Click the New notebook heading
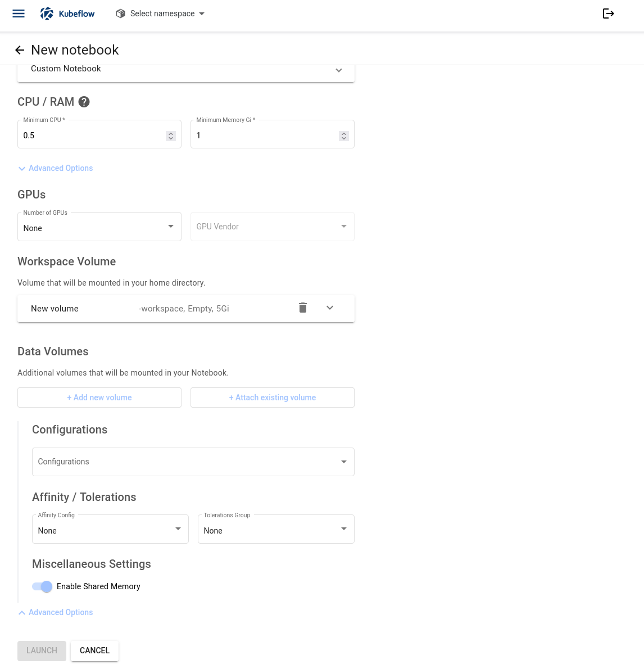 [x=75, y=50]
